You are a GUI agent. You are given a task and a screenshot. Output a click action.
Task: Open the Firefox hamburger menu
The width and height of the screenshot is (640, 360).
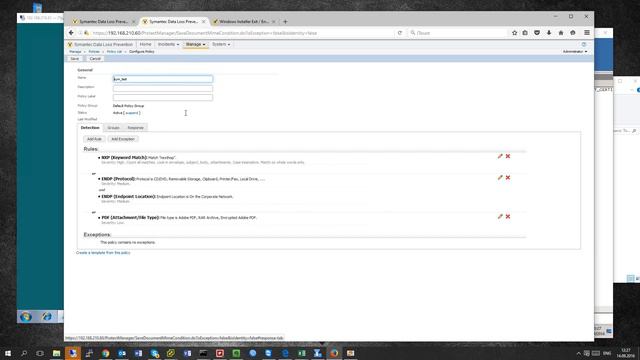click(587, 33)
